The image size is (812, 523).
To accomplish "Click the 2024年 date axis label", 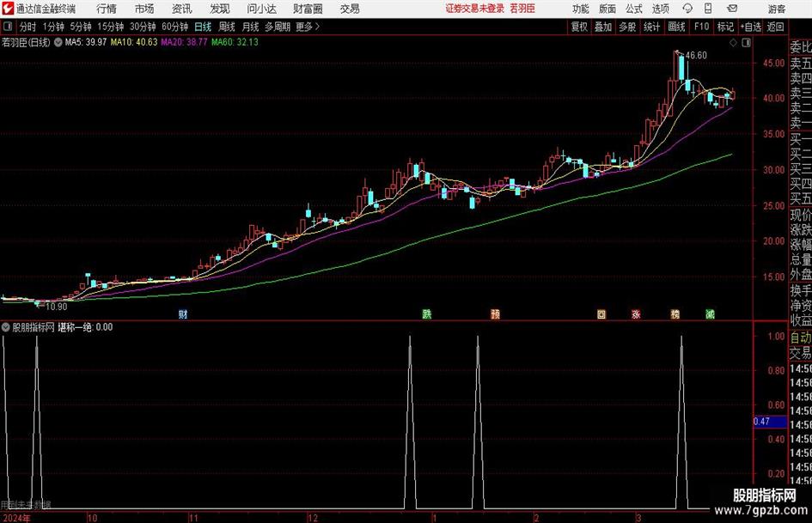I will [x=16, y=519].
